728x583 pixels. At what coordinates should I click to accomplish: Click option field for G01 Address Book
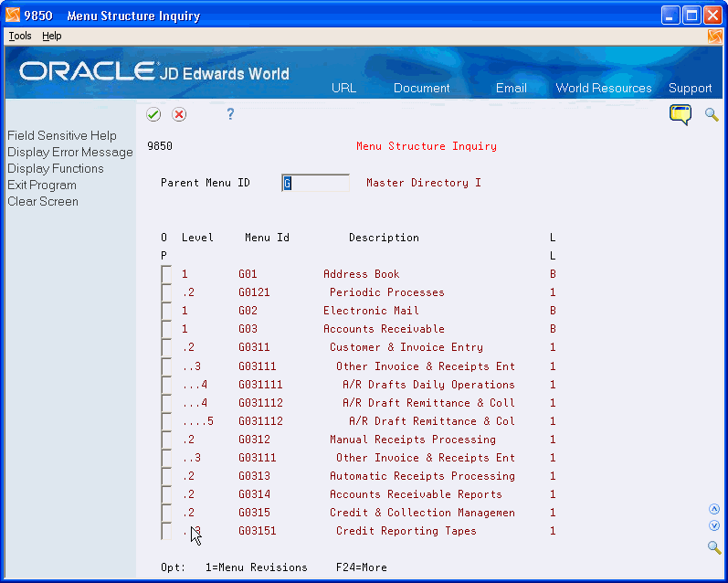pos(166,274)
